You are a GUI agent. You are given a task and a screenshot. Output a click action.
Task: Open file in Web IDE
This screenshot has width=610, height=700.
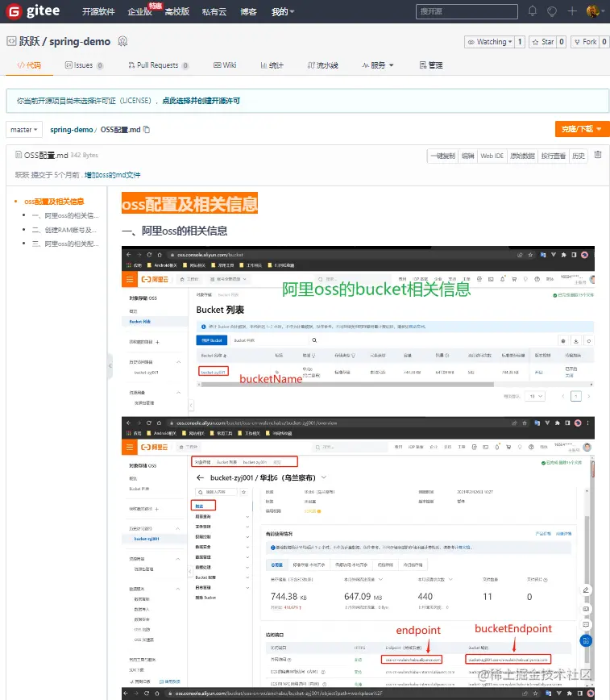coord(492,156)
